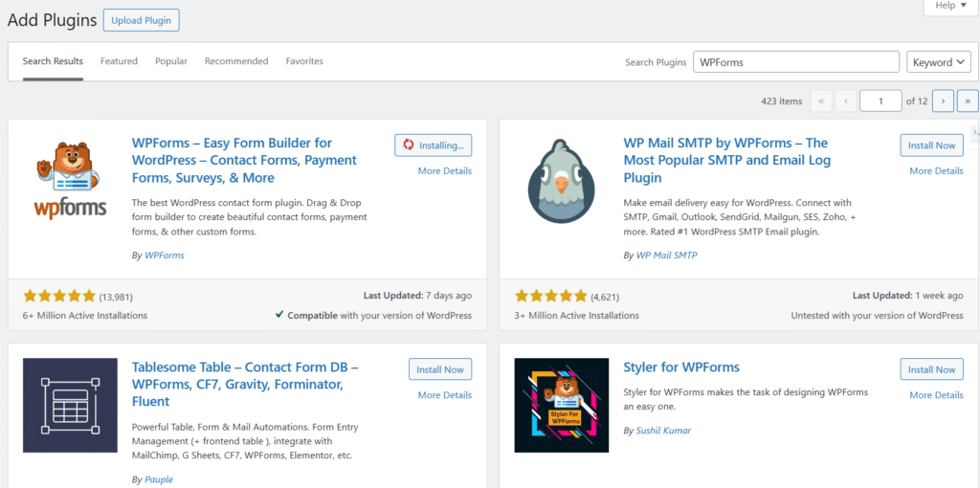The height and width of the screenshot is (488, 980).
Task: Open More Details for WPForms plugin
Action: point(444,170)
